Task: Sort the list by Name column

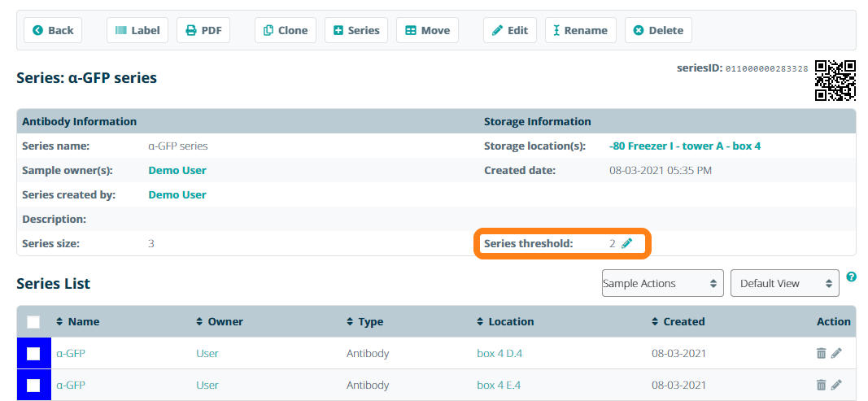Action: [78, 321]
